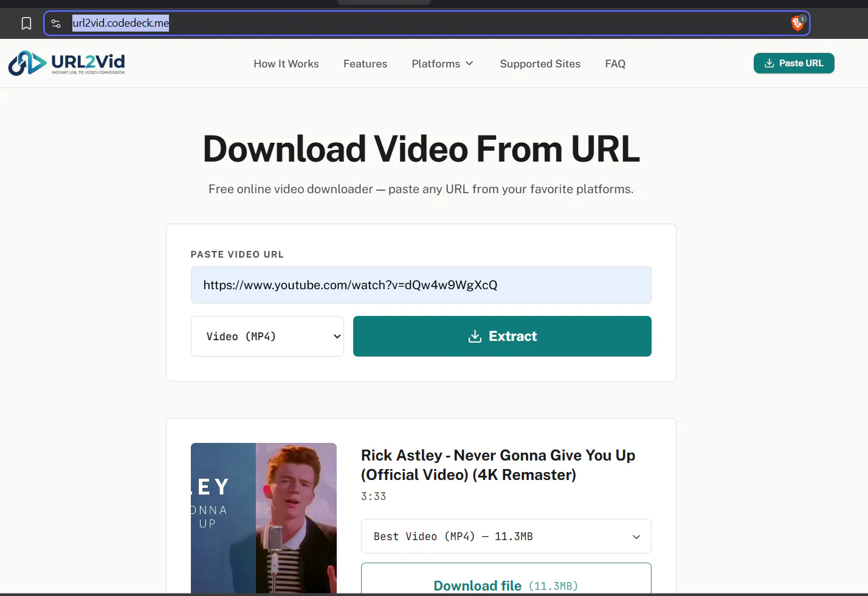The width and height of the screenshot is (868, 596).
Task: Click the Free online video downloader subtitle
Action: tap(421, 189)
